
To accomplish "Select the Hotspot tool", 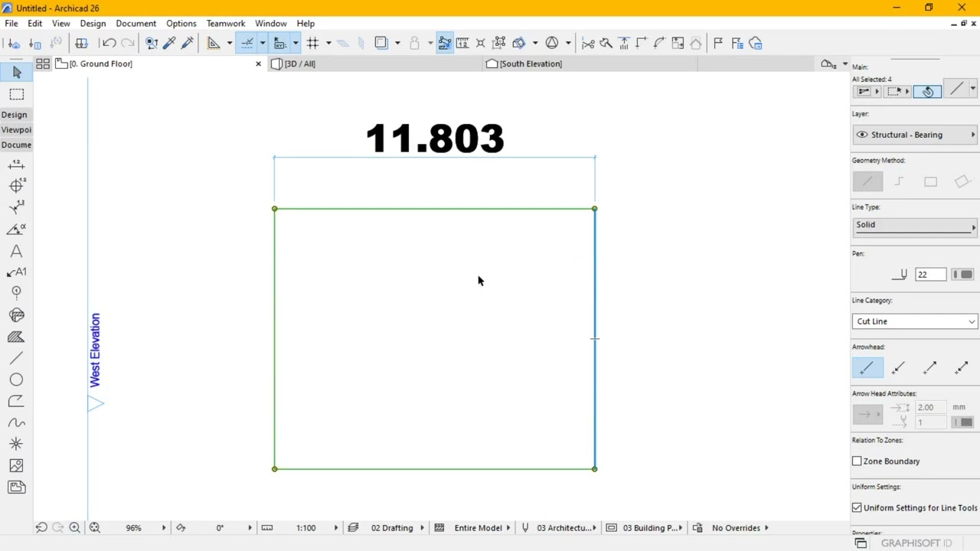I will 16,444.
